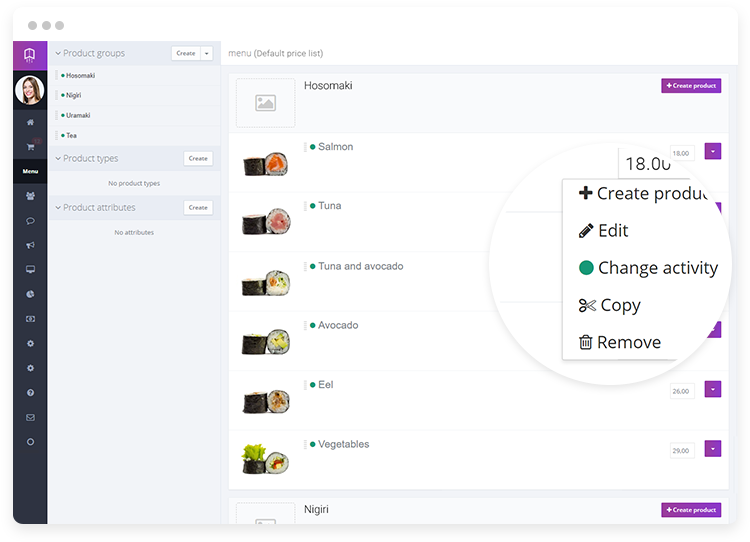Screen dimensions: 750x542
Task: Open the money banknote payments icon
Action: (30, 319)
